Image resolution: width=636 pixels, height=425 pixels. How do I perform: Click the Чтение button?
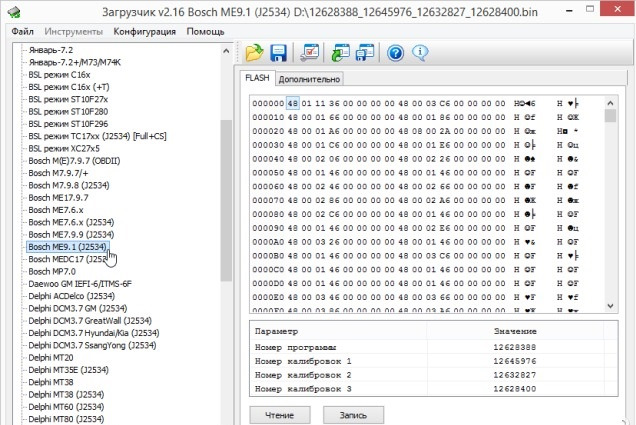(279, 415)
